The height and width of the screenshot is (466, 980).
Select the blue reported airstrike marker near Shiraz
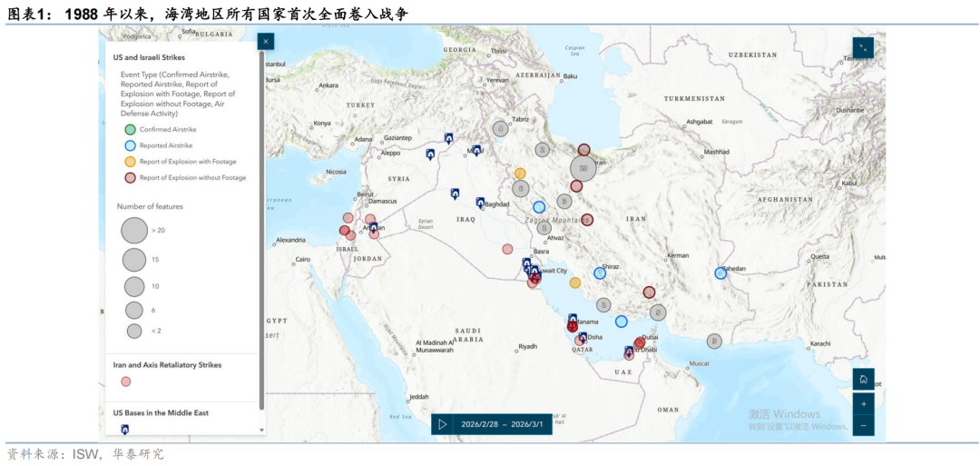[600, 273]
